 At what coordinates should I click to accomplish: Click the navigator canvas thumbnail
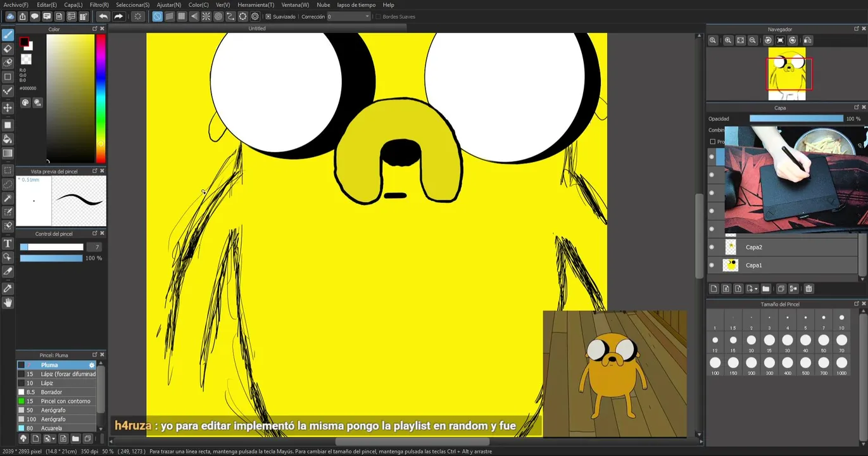787,74
